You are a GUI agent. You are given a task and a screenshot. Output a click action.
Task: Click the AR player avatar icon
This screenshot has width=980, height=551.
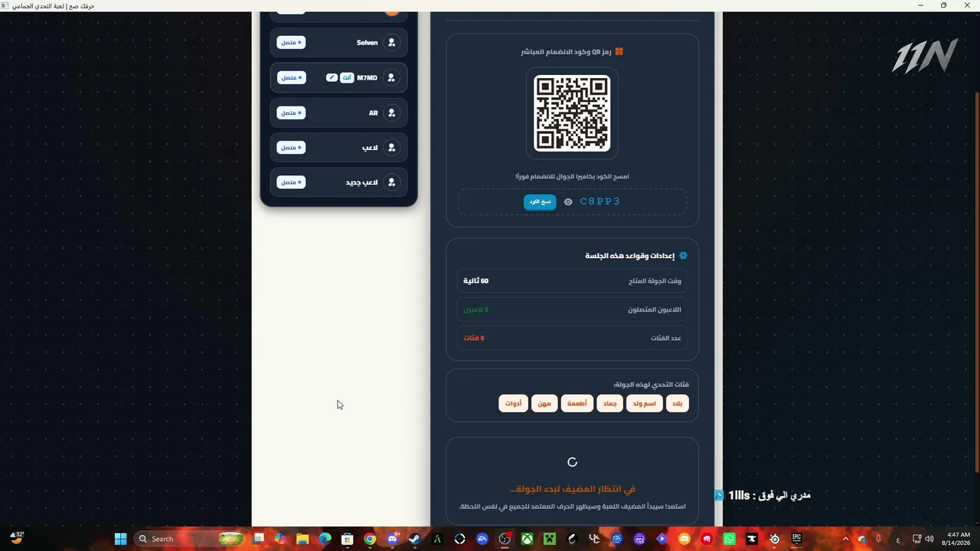click(x=392, y=112)
